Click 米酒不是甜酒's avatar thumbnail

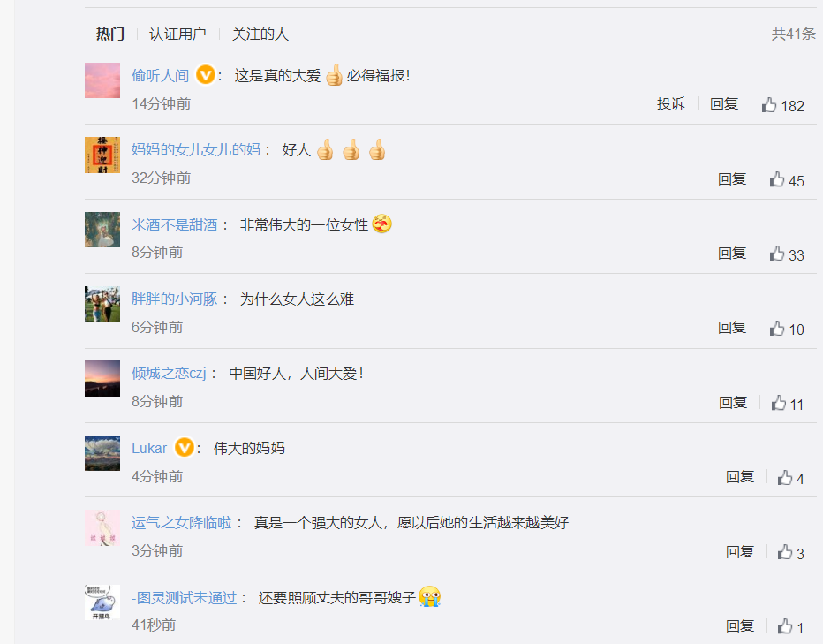(x=102, y=230)
